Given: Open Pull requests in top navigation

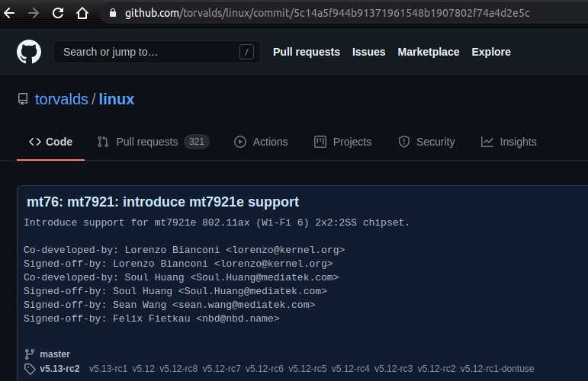Looking at the screenshot, I should point(307,52).
